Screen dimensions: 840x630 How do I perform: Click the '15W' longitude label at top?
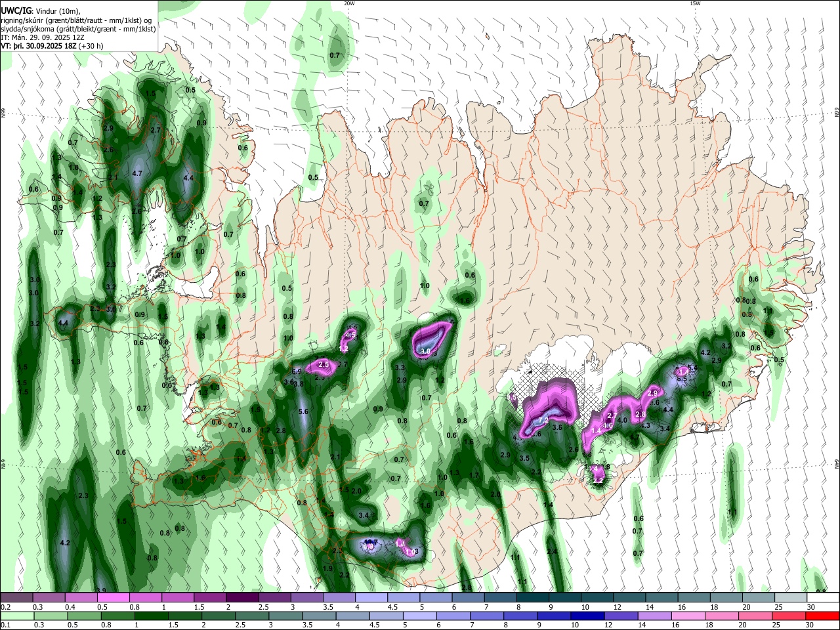click(695, 3)
